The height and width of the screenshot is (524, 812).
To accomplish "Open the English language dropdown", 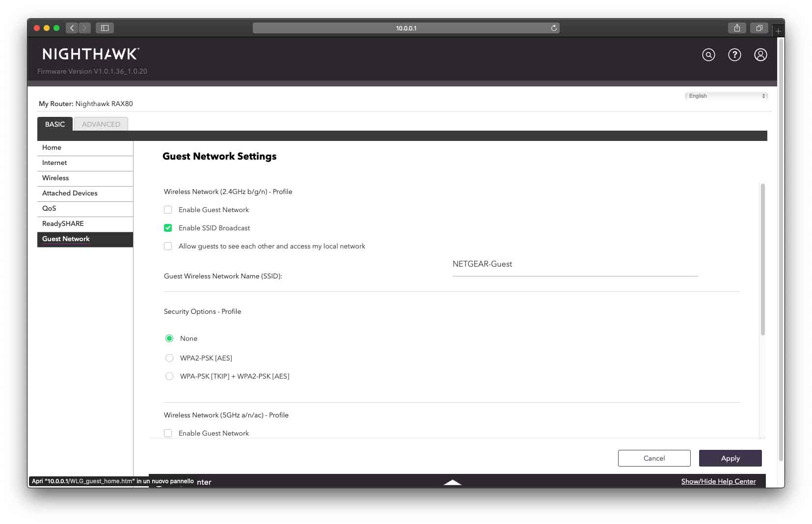I will coord(726,96).
